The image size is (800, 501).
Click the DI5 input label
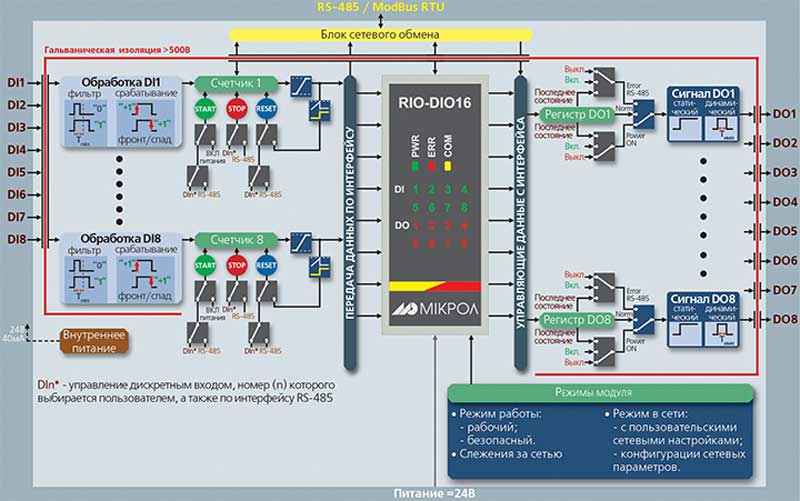click(x=16, y=172)
